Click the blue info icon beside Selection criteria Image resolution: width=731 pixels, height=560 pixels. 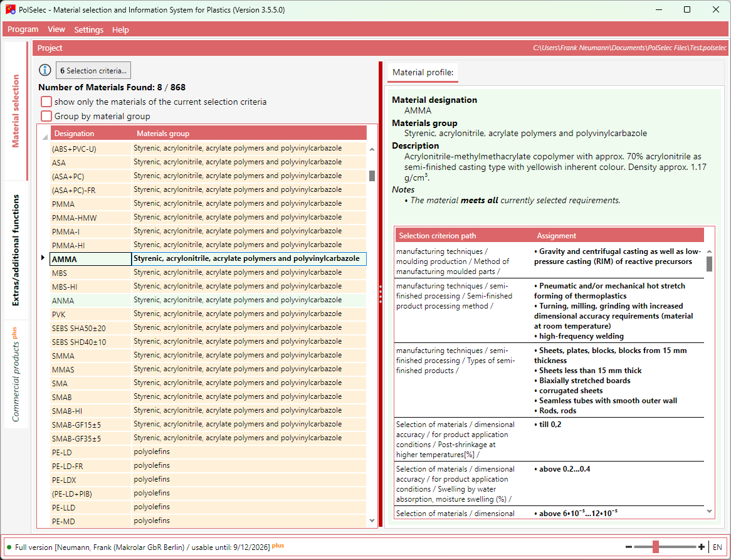pyautogui.click(x=45, y=70)
